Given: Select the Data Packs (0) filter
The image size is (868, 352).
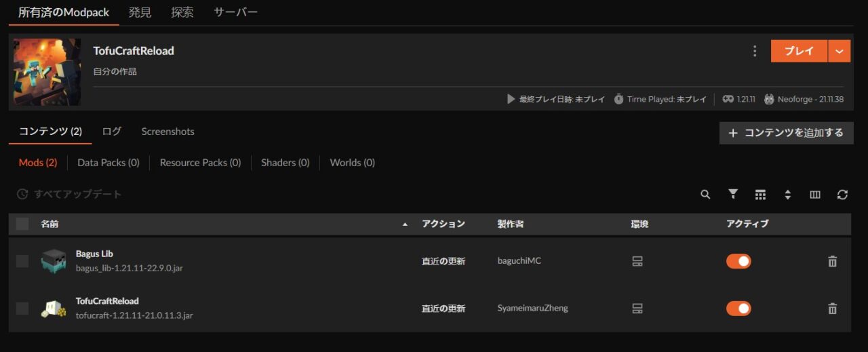Looking at the screenshot, I should [108, 163].
